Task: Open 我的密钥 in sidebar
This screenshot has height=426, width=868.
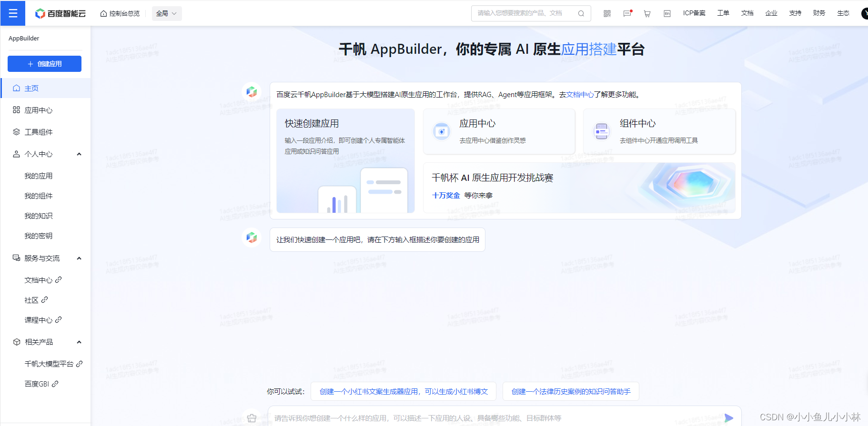Action: click(x=39, y=236)
